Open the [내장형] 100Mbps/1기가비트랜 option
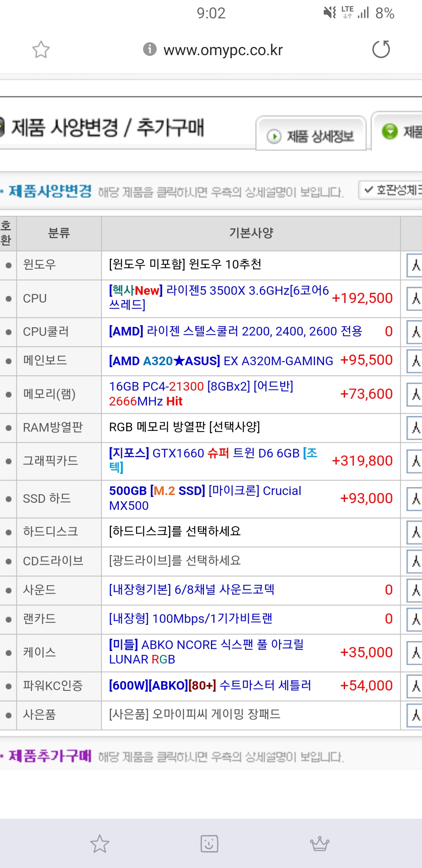The height and width of the screenshot is (868, 422). 191,619
